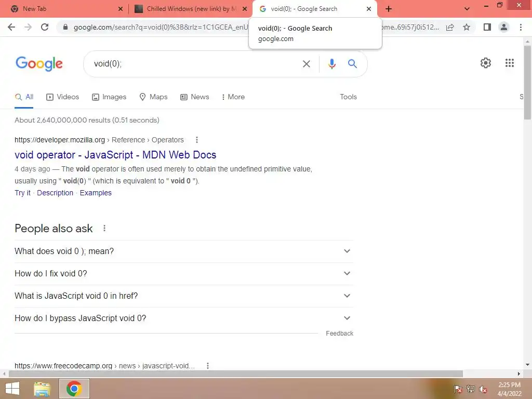
Task: Open the taskbar clock and date
Action: coord(509,389)
